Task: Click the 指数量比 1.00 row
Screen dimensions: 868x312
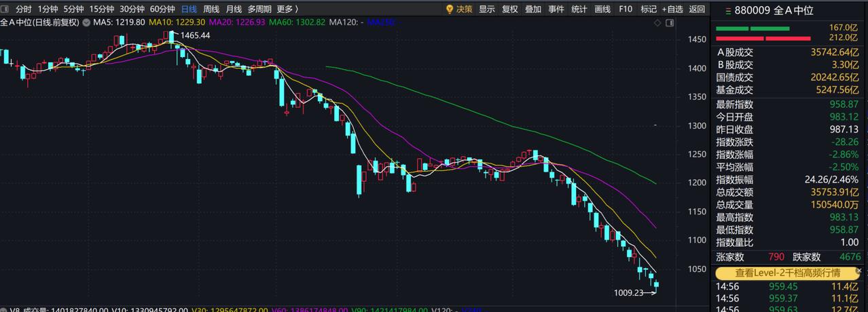Action: [789, 242]
